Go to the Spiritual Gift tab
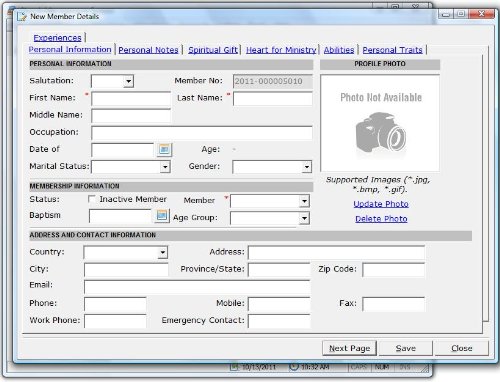 point(213,50)
